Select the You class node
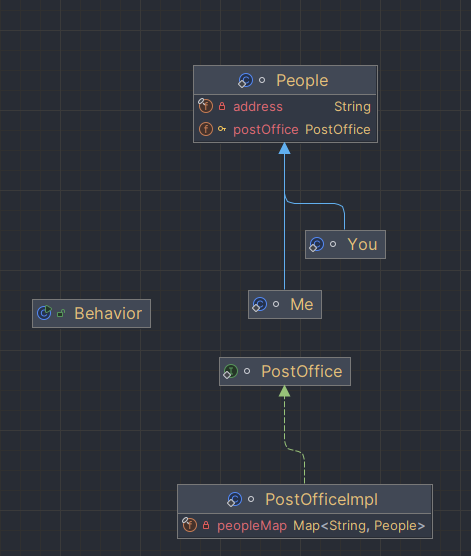This screenshot has width=471, height=556. pyautogui.click(x=345, y=244)
